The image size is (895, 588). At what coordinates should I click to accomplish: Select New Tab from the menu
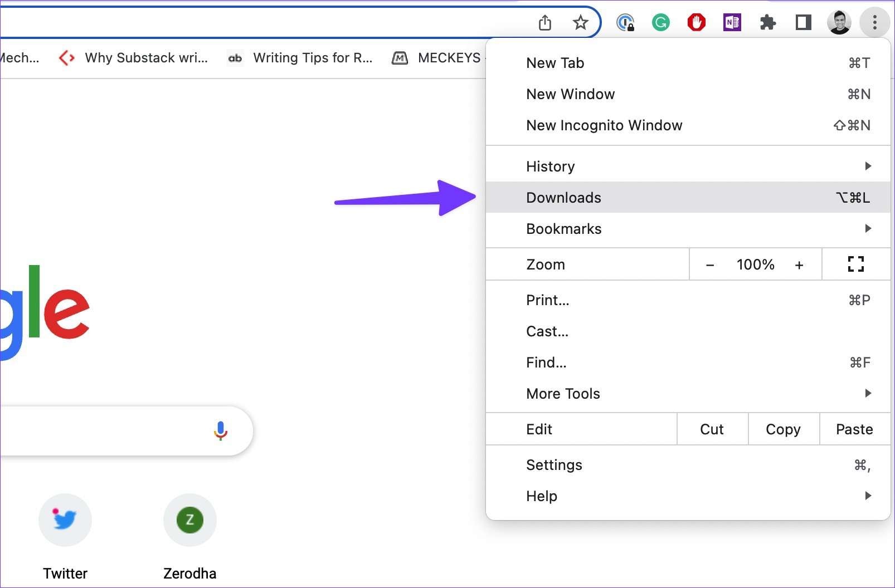[x=688, y=63]
